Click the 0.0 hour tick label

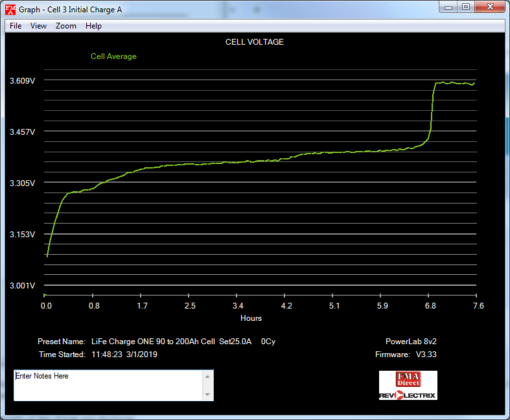(x=46, y=306)
